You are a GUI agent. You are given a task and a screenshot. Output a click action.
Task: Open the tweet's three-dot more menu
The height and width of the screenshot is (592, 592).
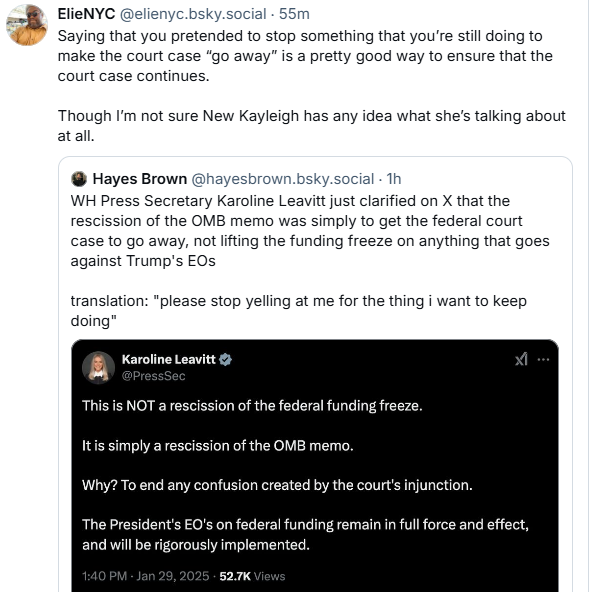543,359
